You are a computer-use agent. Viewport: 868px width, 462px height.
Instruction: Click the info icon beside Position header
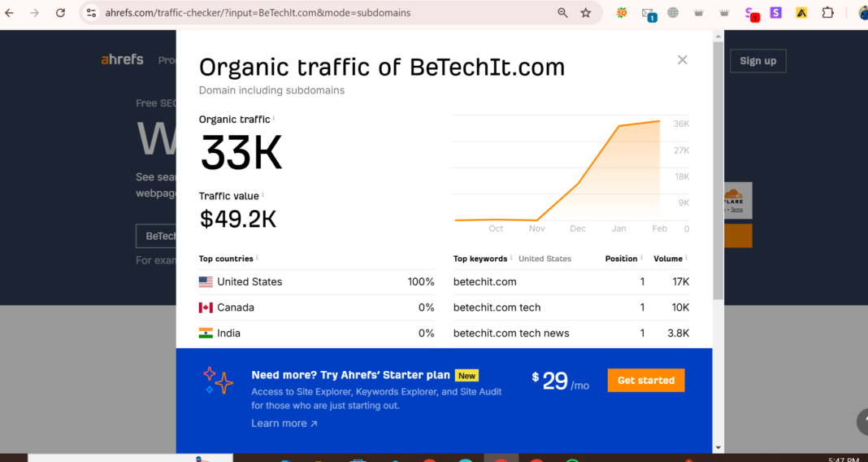(641, 257)
